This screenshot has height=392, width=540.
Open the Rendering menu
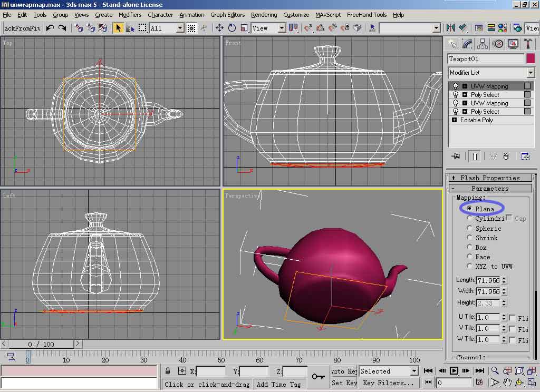(x=264, y=15)
